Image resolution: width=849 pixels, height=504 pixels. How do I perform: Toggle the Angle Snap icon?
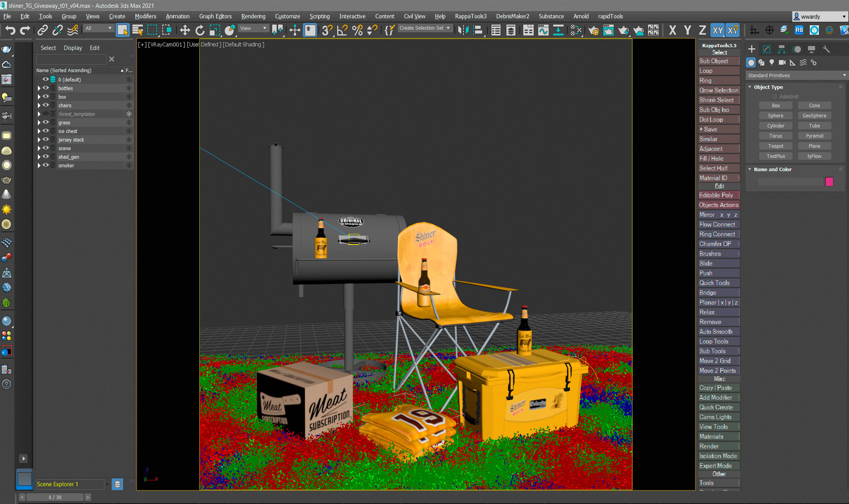[342, 30]
